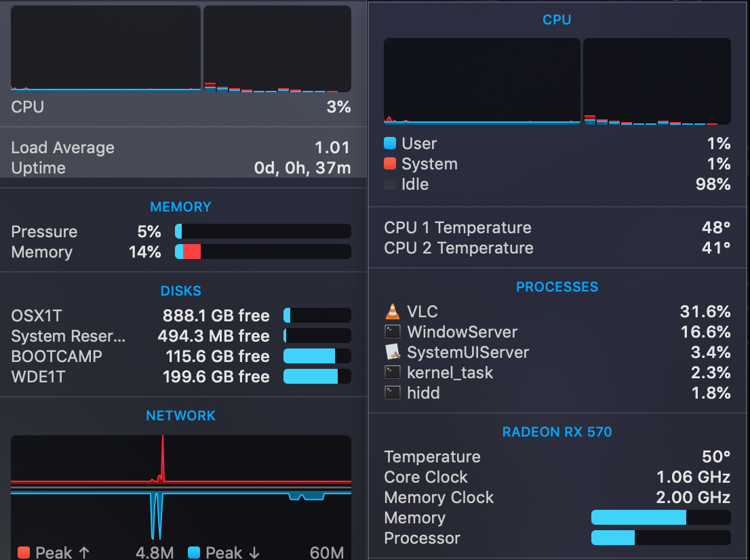750x560 pixels.
Task: Click the blue Peak download indicator
Action: pos(194,553)
